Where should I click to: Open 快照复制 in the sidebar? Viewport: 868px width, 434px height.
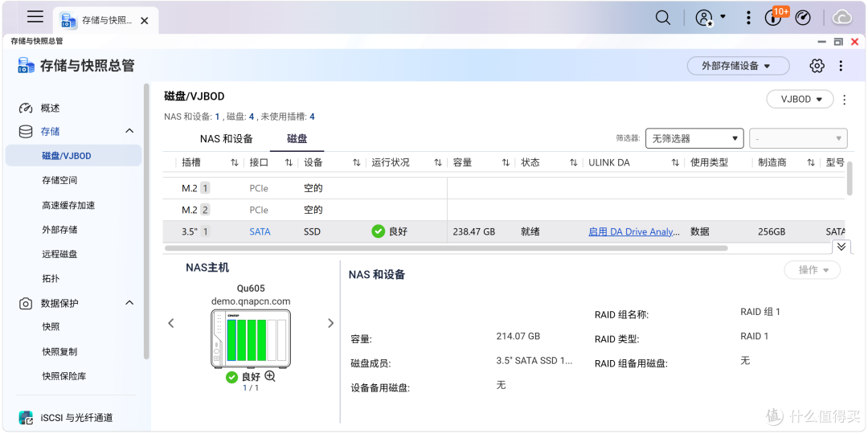point(59,351)
